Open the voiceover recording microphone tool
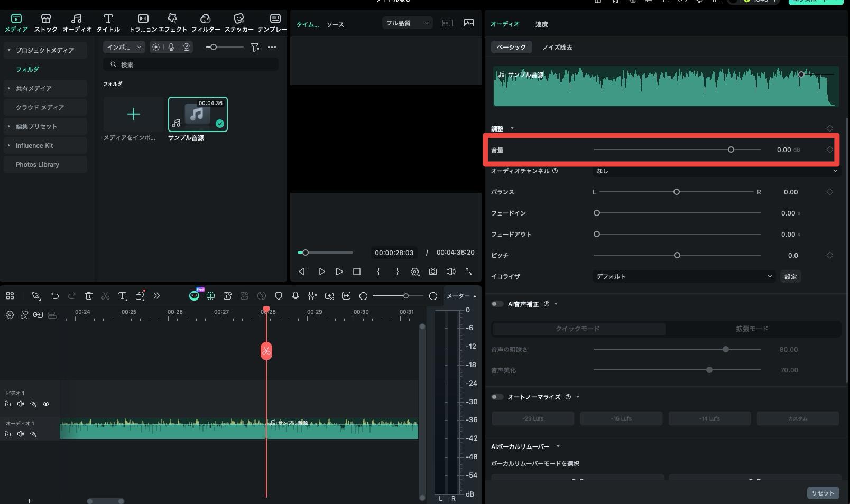 tap(295, 296)
